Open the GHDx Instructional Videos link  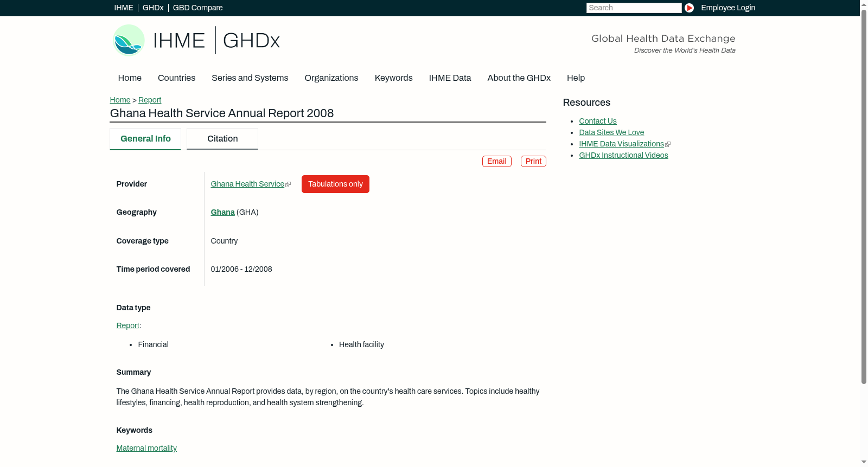point(623,156)
